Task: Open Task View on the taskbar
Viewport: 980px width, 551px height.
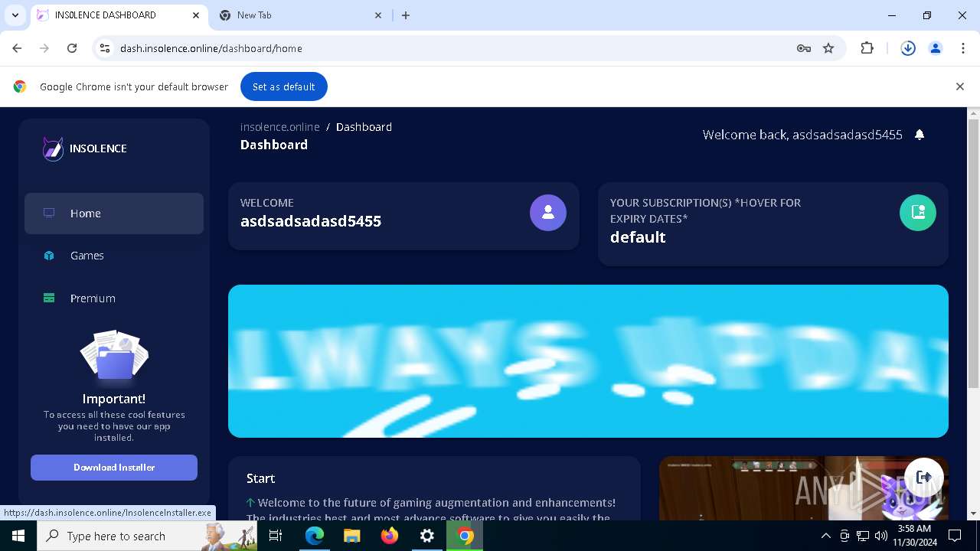Action: pyautogui.click(x=276, y=536)
